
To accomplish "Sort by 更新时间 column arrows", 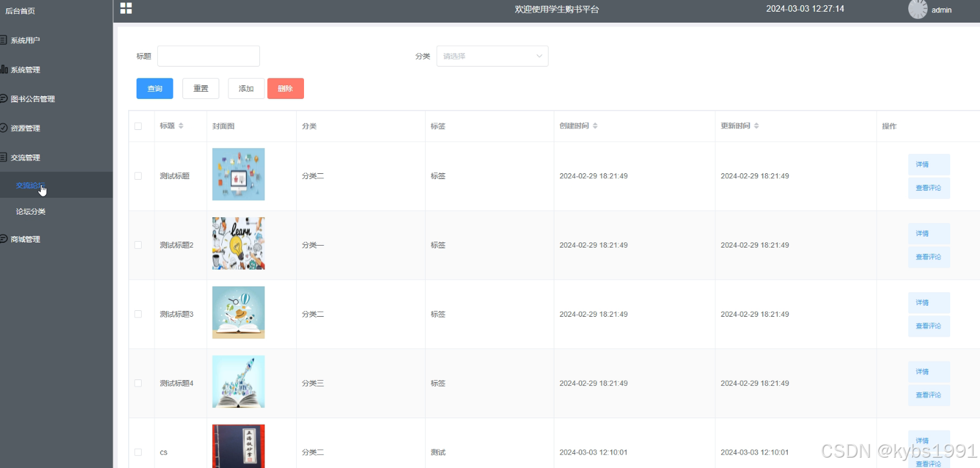I will [756, 126].
